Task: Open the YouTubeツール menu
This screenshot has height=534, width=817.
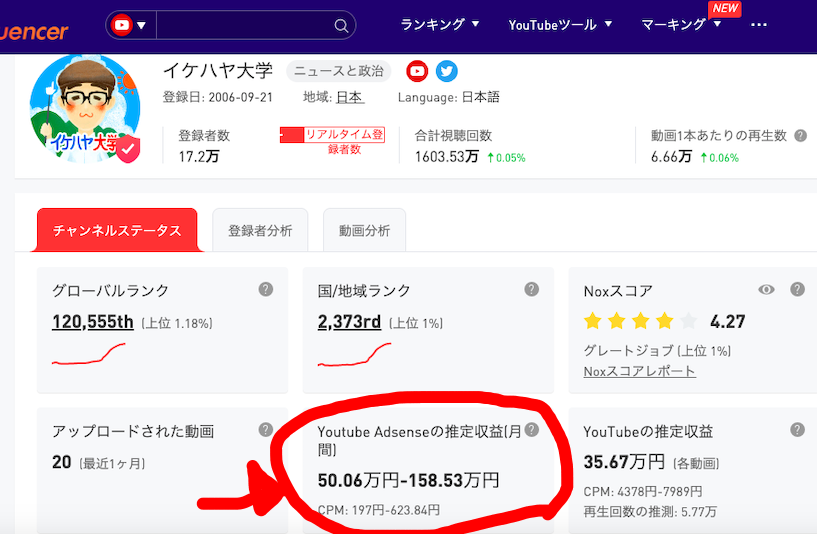Action: (560, 24)
